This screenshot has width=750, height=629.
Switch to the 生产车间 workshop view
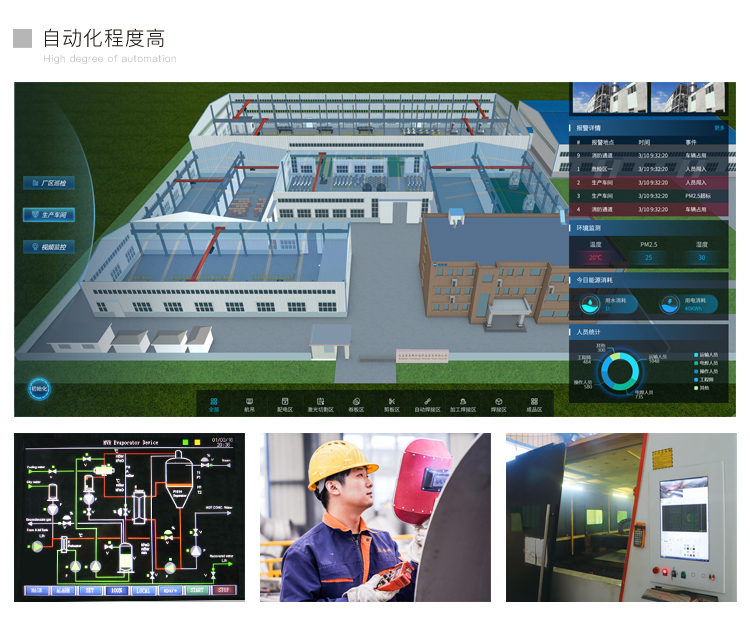tap(49, 214)
